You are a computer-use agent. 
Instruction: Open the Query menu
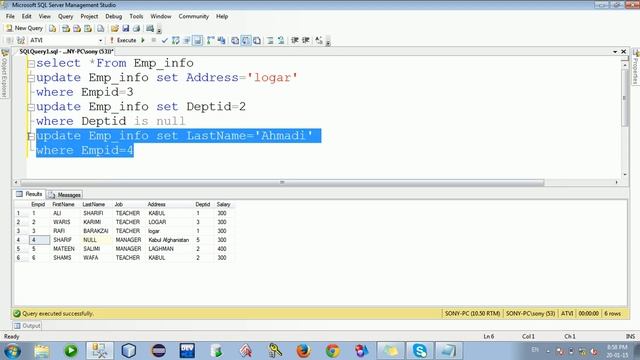[x=65, y=16]
